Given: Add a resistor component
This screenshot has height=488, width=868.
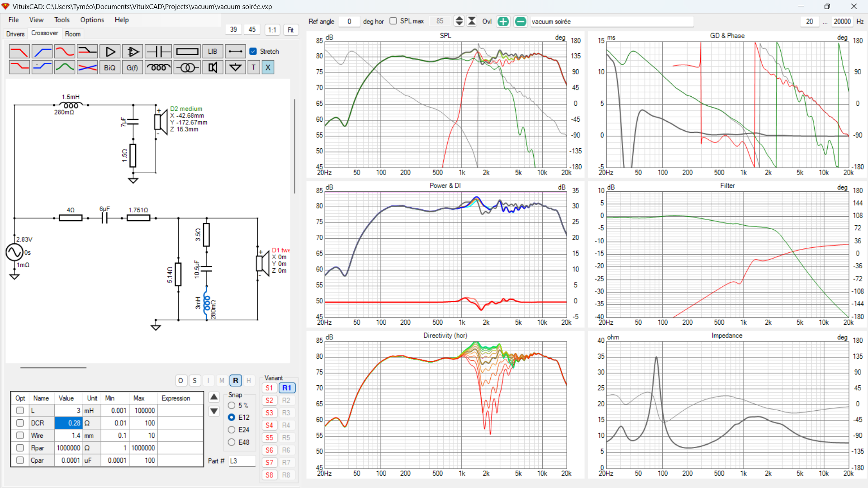Looking at the screenshot, I should 187,52.
